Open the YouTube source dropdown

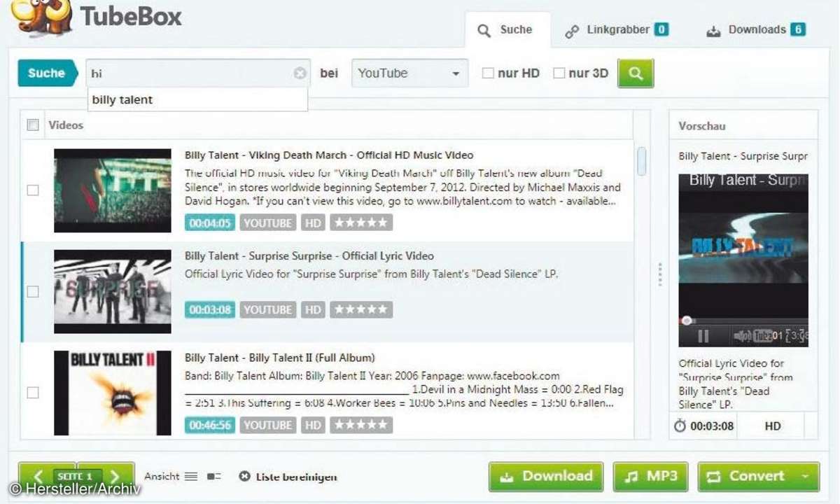[x=409, y=73]
